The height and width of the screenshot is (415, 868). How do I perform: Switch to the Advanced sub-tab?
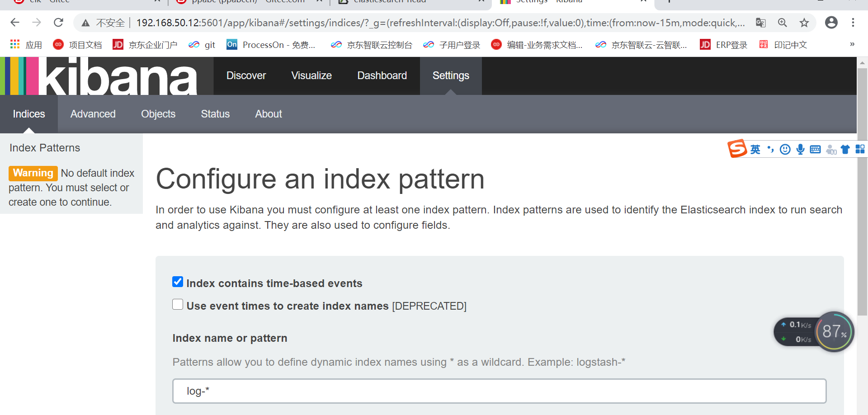point(93,114)
